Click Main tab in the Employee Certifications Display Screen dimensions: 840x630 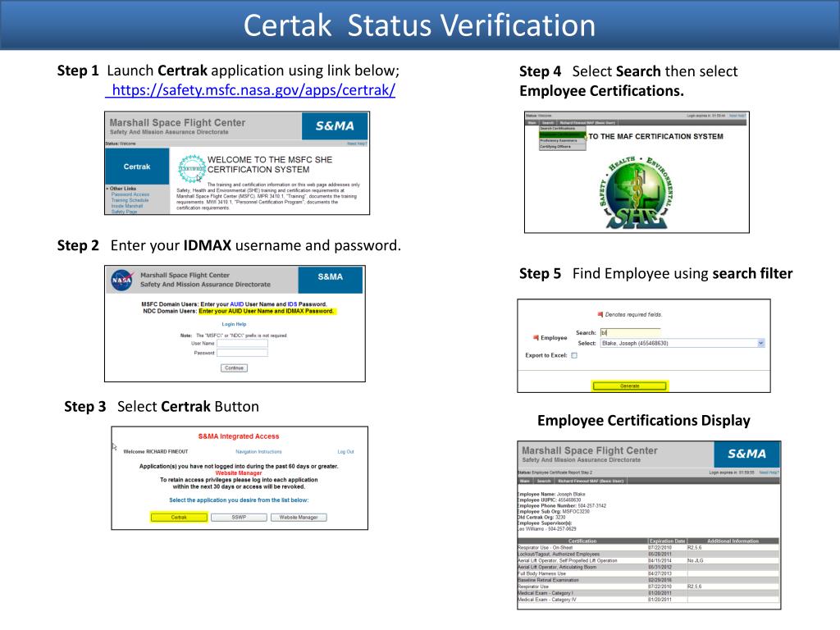[524, 481]
